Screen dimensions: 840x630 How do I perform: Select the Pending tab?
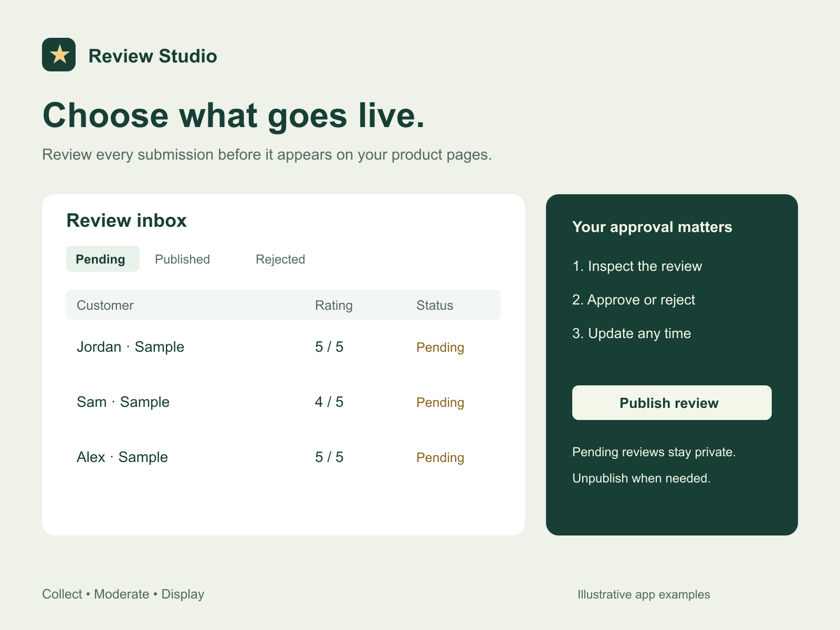click(103, 259)
